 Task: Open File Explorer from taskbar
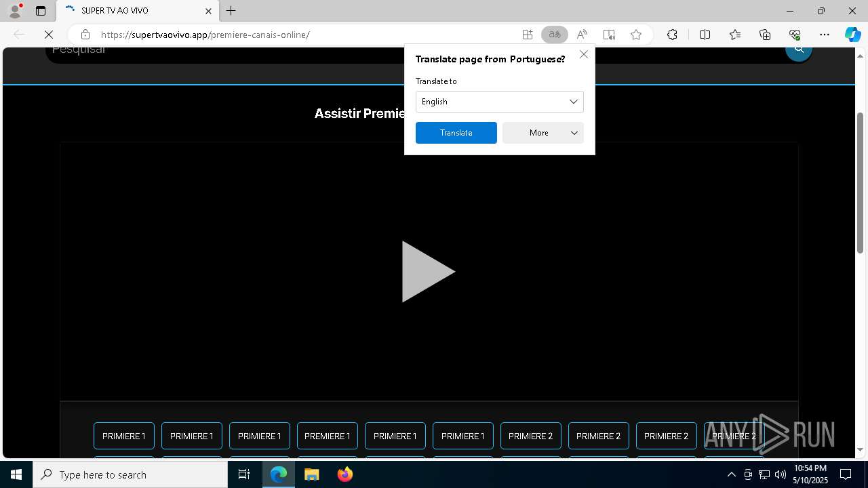pos(311,474)
